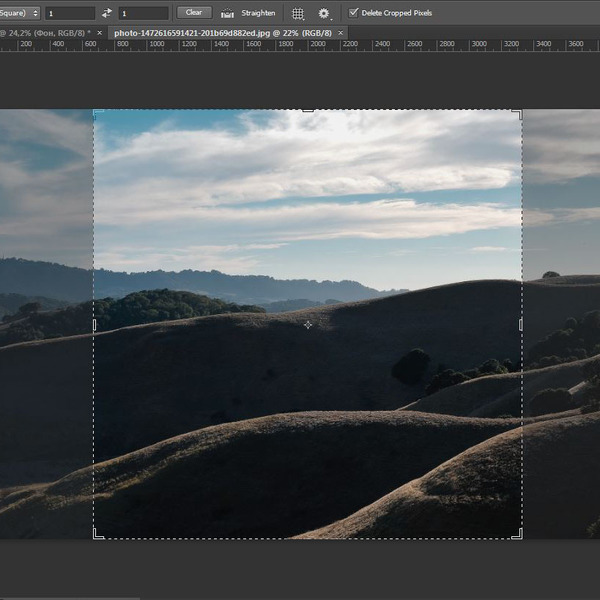
Task: Swap crop width and height values
Action: coord(107,13)
